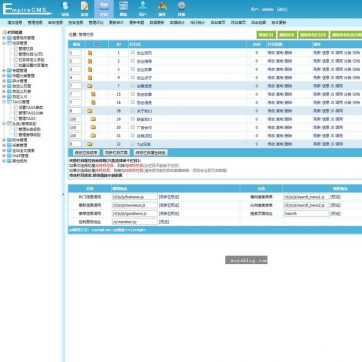The height and width of the screenshot is (362, 362).
Task: Click the file icon of column ID 2
Action: (x=90, y=61)
